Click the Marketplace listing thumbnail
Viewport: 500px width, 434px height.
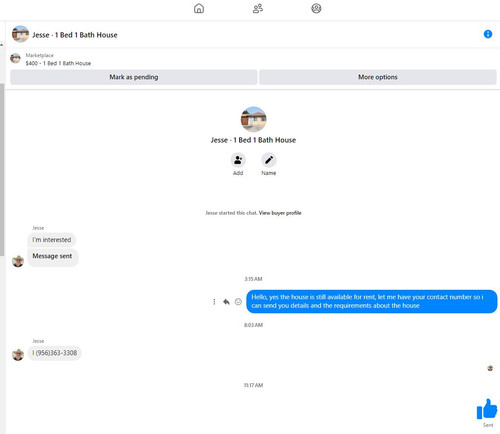[15, 58]
